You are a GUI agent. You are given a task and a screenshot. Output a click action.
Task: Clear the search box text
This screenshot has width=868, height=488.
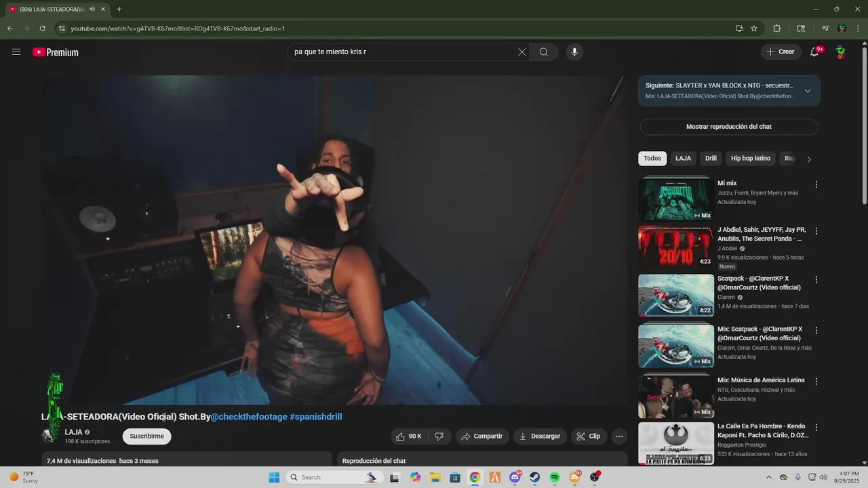522,52
